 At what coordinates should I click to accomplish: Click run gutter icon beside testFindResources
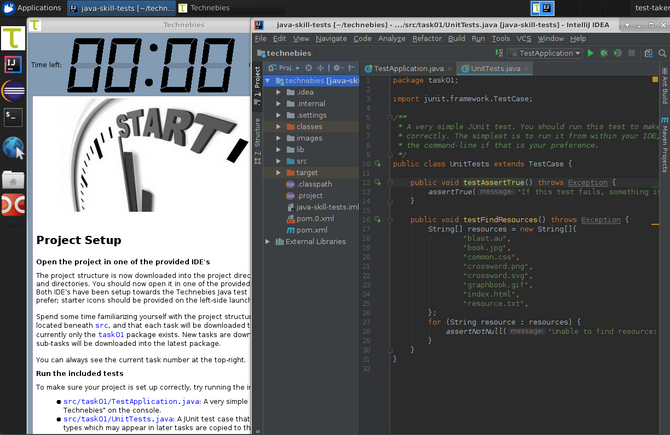point(377,220)
